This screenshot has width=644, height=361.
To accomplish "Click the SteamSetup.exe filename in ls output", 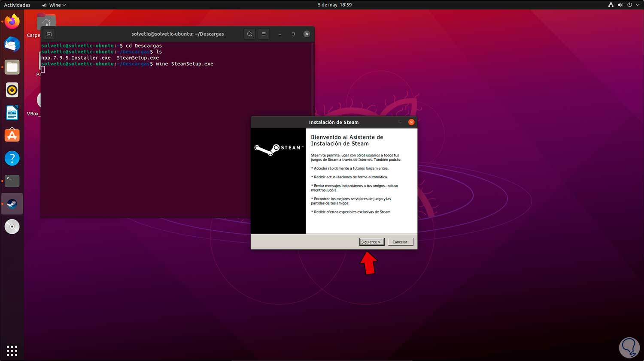I will click(x=138, y=58).
